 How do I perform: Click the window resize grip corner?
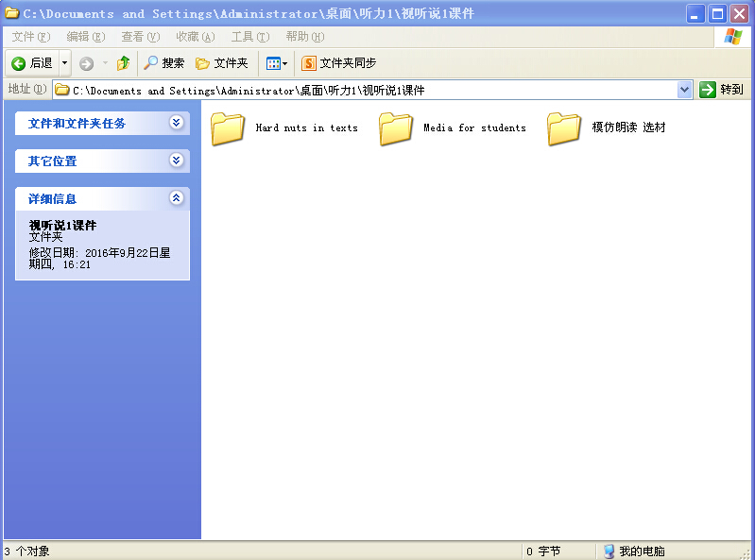(746, 553)
